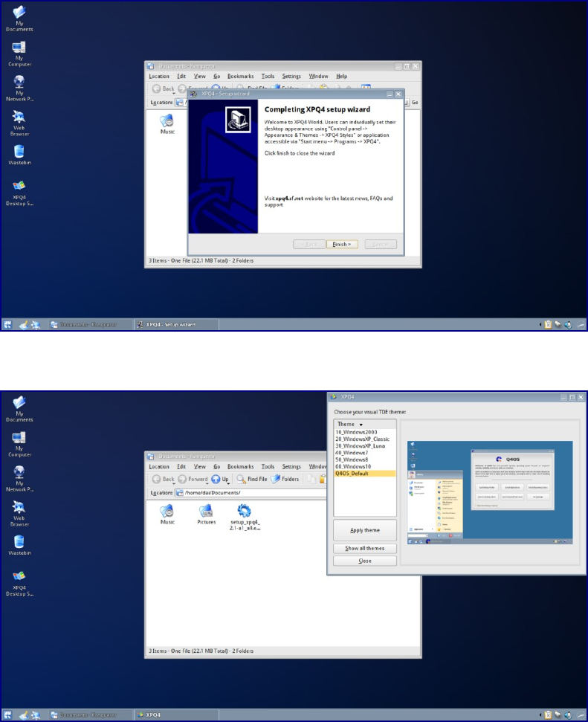Select Music folder in Konqueror behind Setup wizard

[x=167, y=124]
